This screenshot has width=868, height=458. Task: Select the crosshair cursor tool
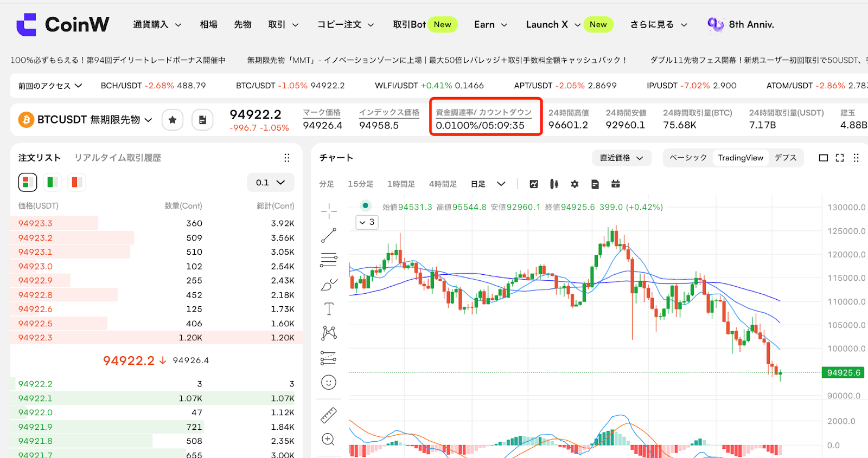tap(329, 211)
